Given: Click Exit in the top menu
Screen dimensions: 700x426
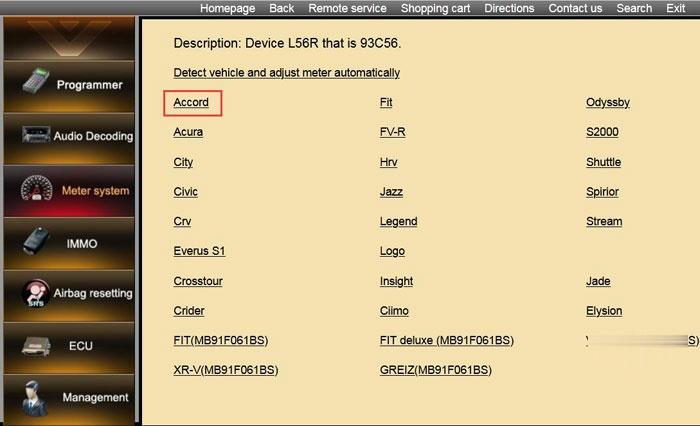Looking at the screenshot, I should point(675,8).
